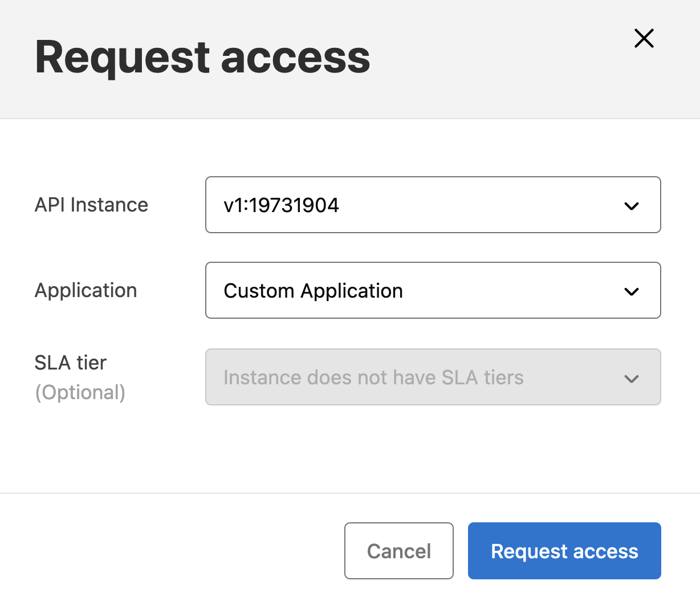700x601 pixels.
Task: Click inside the API Instance combo box
Action: 399,205
